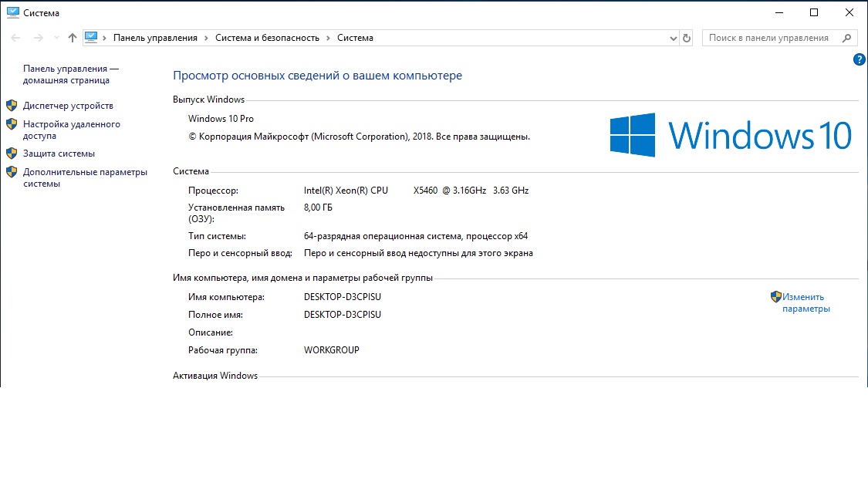
Task: Click shield icon beside Диспетчер устройств
Action: (x=12, y=105)
